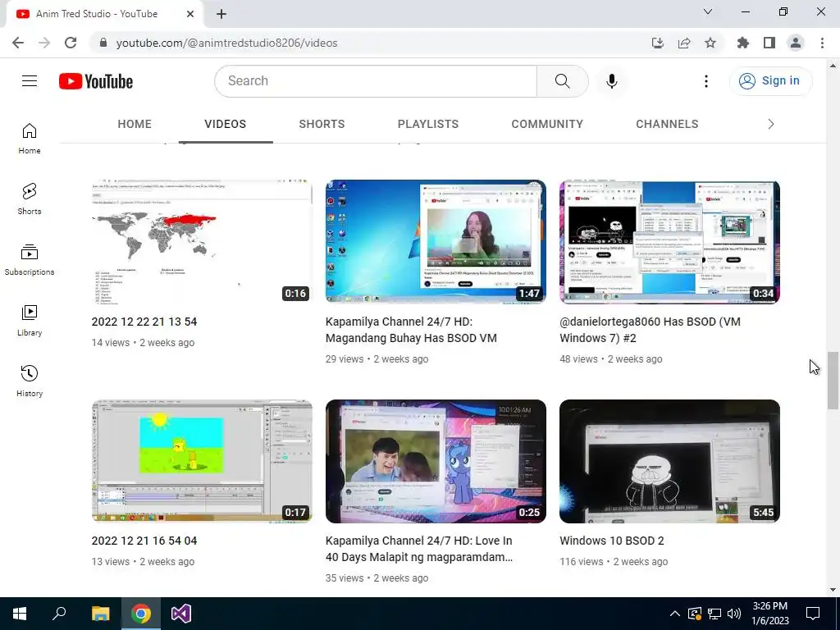Click the page vertical scrollbar thumb
Screen dimensions: 840x630
(833, 381)
